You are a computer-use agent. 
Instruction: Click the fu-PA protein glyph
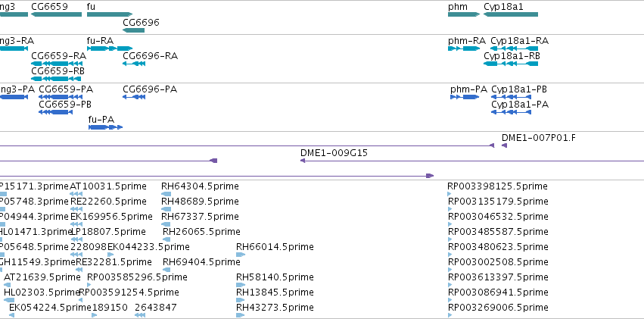click(x=105, y=127)
